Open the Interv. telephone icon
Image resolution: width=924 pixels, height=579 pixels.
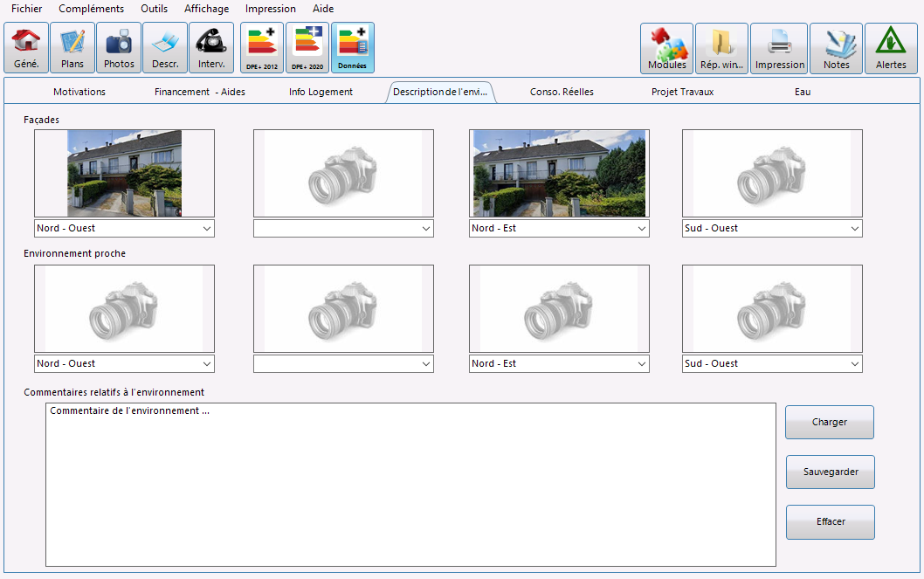pyautogui.click(x=211, y=48)
